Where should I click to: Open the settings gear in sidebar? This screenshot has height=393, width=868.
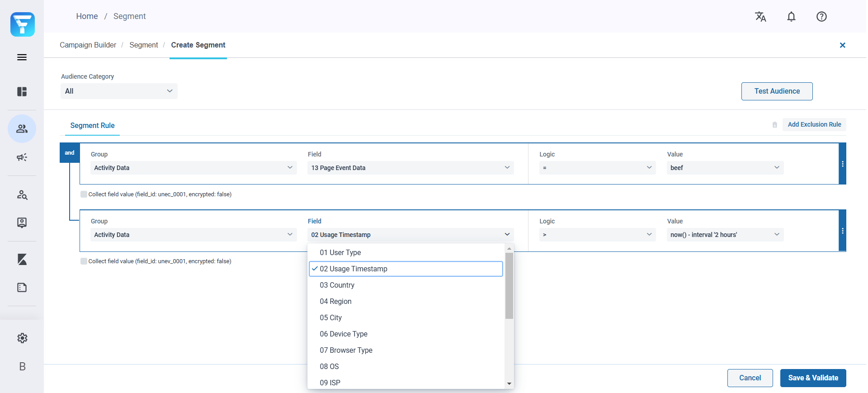(22, 338)
